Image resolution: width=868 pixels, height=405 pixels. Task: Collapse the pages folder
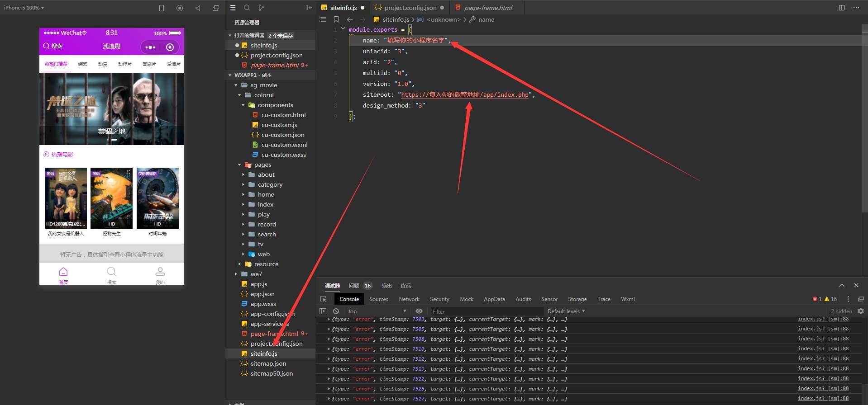[239, 165]
